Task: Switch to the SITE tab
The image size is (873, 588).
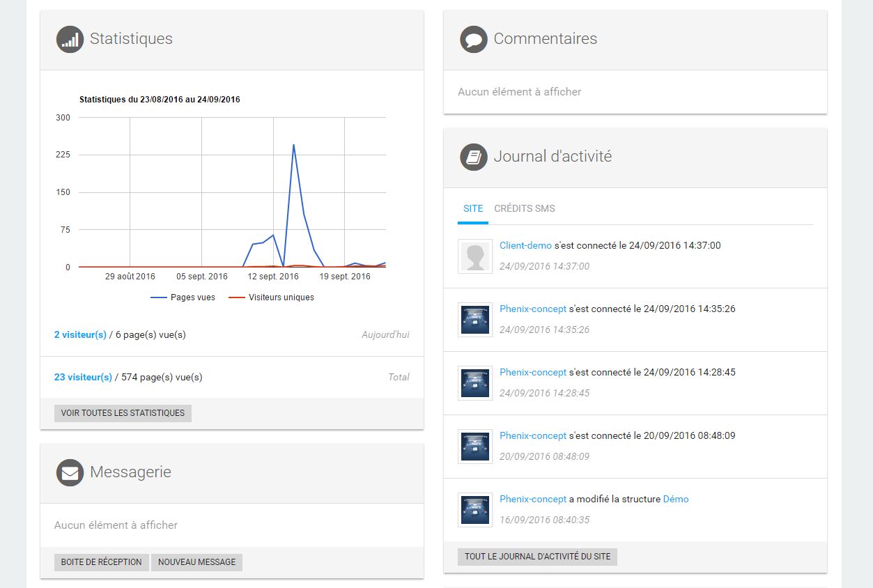Action: pos(473,208)
